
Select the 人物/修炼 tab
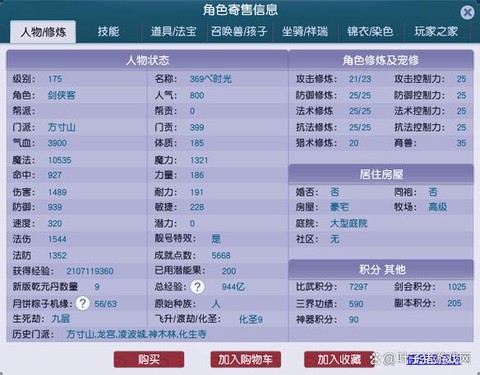43,32
